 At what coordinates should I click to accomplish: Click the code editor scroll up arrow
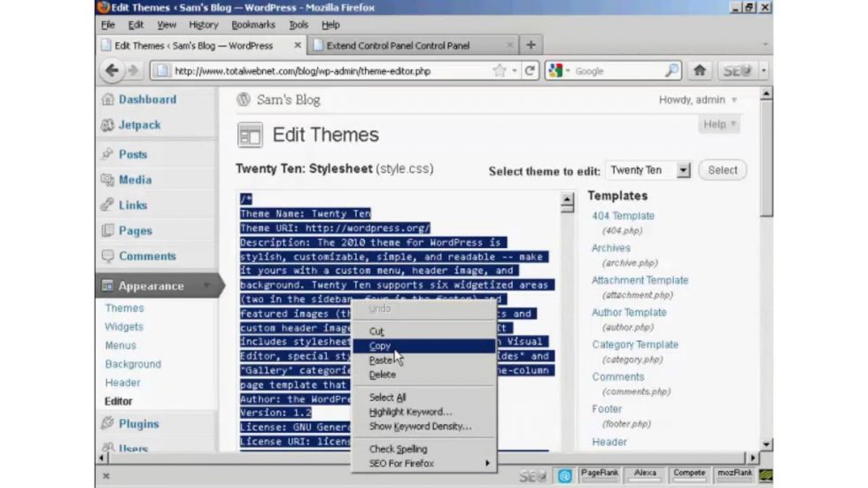pos(567,199)
